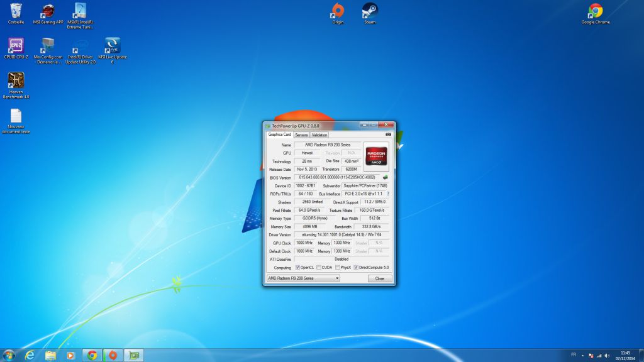Click the Memory Size value 4096 MB
This screenshot has height=362, width=644.
[309, 226]
